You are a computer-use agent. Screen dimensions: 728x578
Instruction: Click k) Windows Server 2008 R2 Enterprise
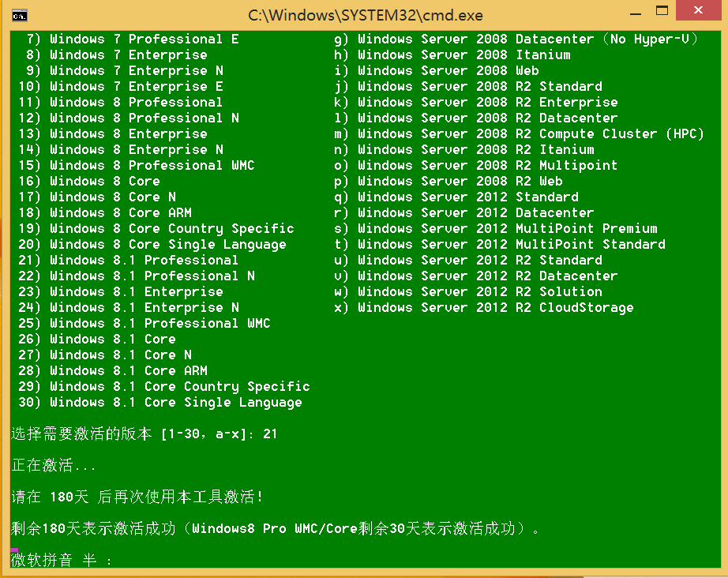pos(476,102)
